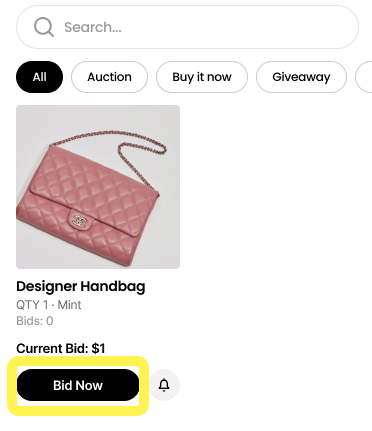Click the Current Bid: $1 label
This screenshot has height=431, width=372.
pyautogui.click(x=61, y=349)
